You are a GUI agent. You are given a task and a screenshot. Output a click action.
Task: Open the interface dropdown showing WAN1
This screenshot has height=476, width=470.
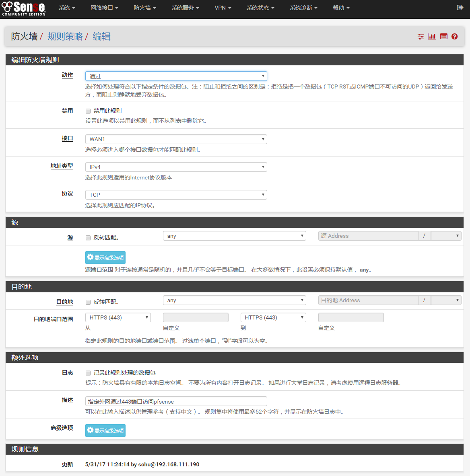176,139
